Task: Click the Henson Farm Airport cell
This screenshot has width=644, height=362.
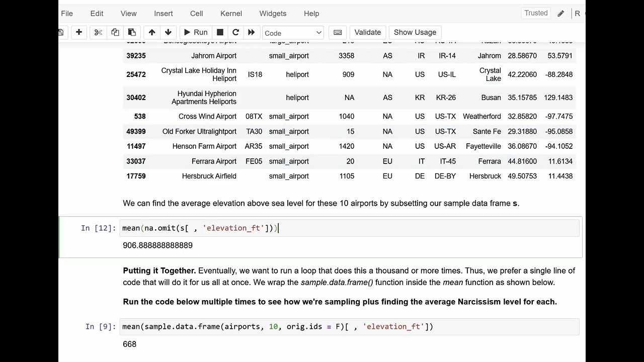Action: point(204,146)
